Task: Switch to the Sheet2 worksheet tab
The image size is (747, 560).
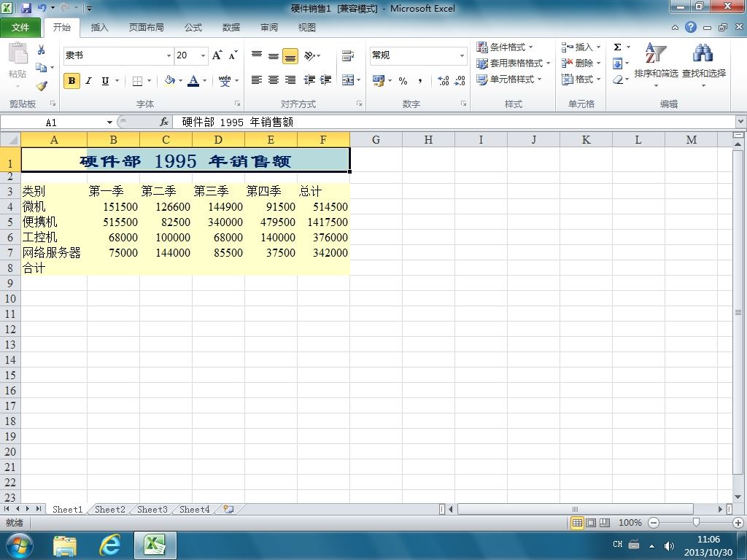Action: [x=109, y=510]
